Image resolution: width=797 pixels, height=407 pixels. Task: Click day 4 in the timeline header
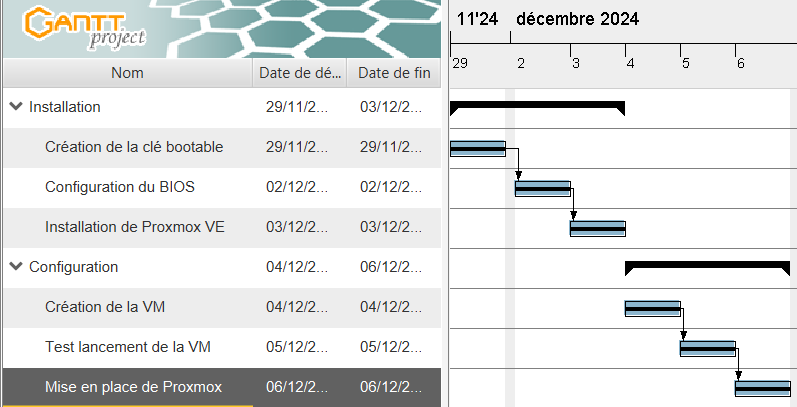click(x=629, y=63)
